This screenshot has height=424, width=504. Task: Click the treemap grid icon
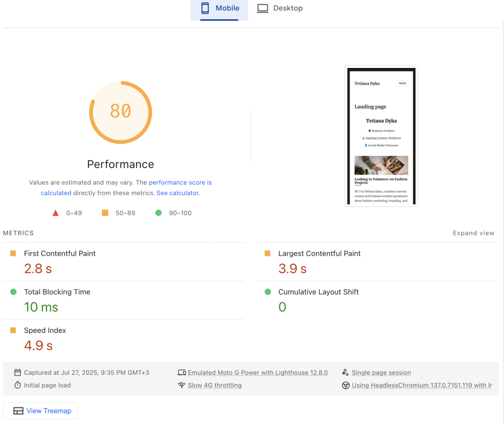[x=18, y=411]
